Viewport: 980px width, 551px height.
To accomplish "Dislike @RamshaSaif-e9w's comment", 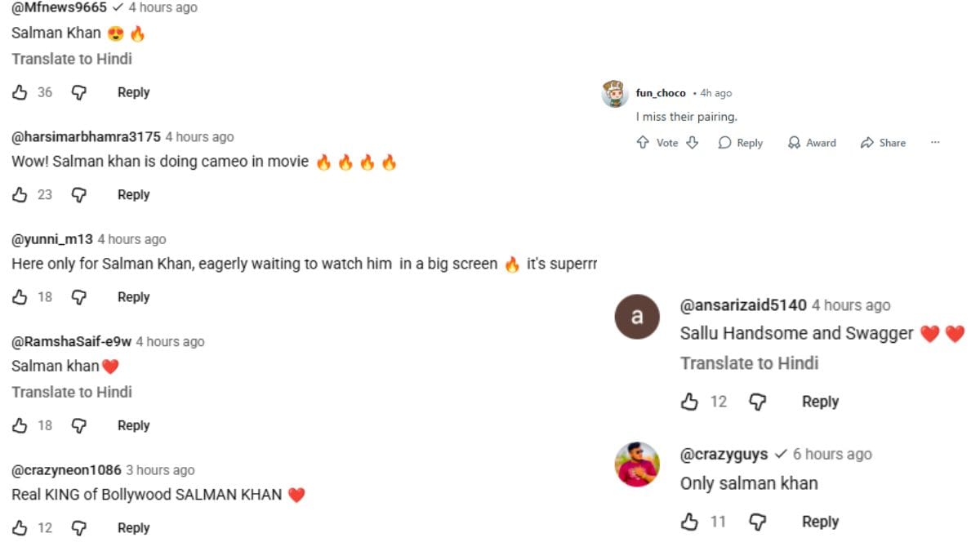I will point(79,425).
